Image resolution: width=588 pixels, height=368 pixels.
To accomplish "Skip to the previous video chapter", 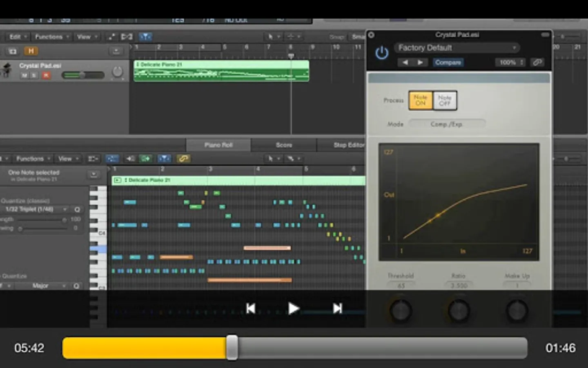I will coord(251,308).
